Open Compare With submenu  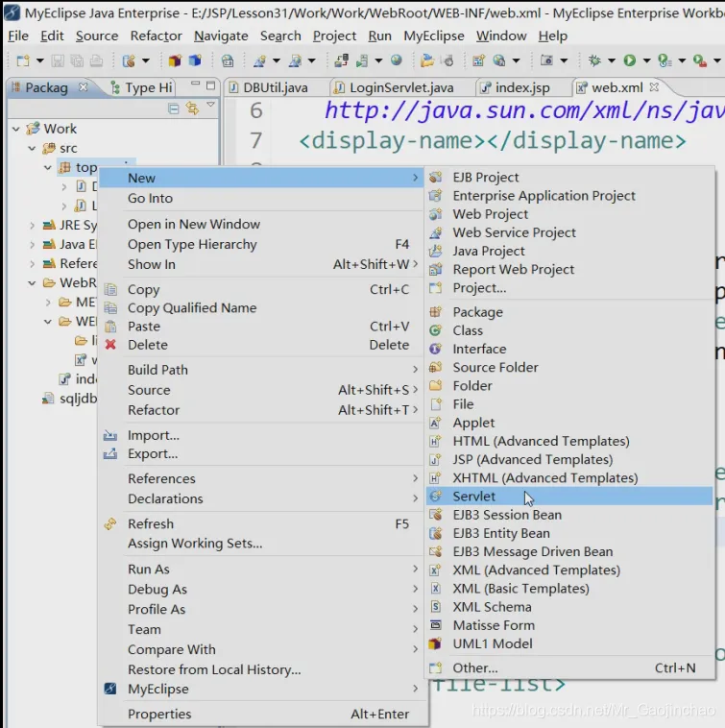click(261, 649)
